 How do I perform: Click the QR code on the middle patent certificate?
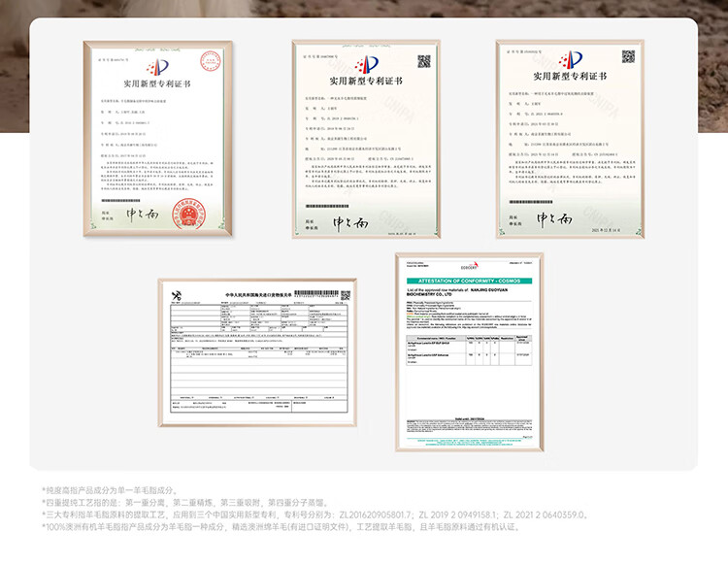(423, 61)
